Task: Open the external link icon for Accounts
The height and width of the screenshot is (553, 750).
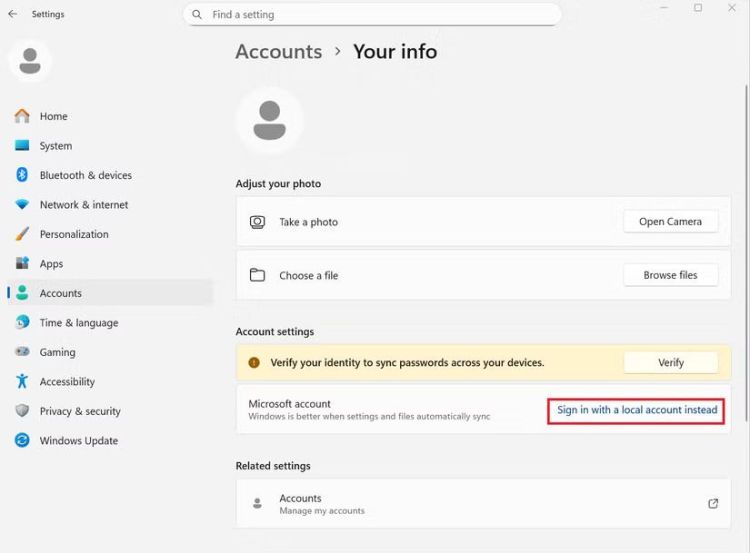Action: (x=713, y=504)
